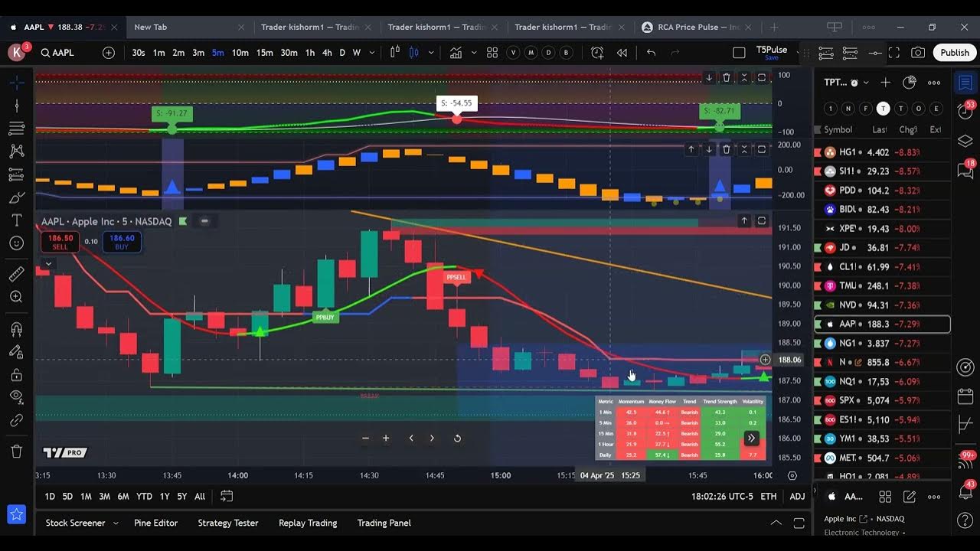Open the Stock Screener tab
Image resolution: width=980 pixels, height=551 pixels.
(75, 523)
